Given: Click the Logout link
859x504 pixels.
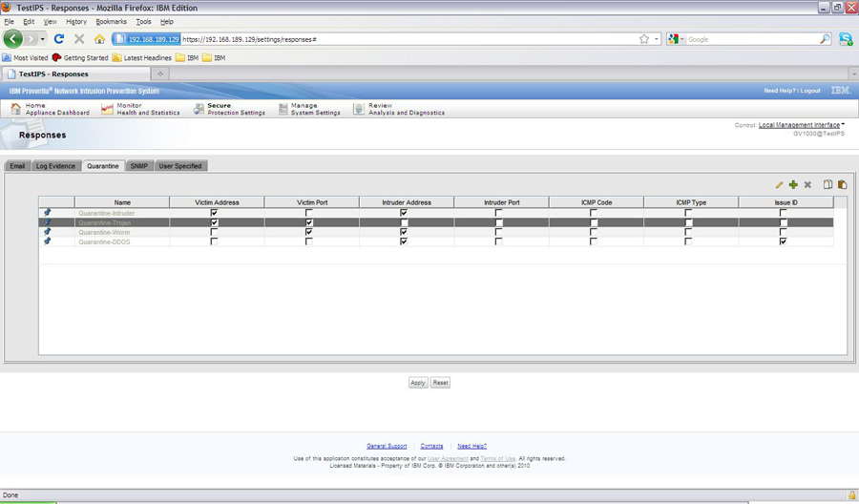Looking at the screenshot, I should tap(810, 91).
